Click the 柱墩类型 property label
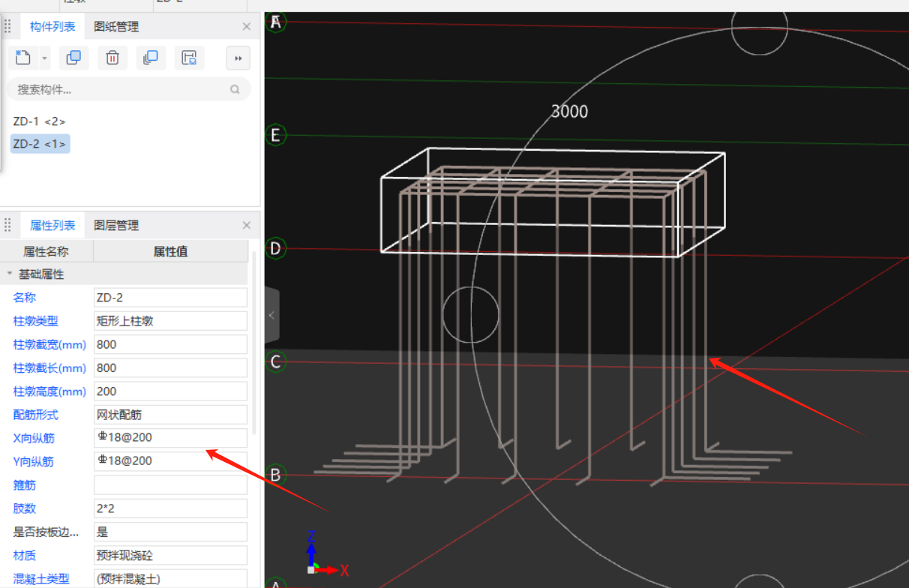Viewport: 909px width, 588px height. coord(36,321)
